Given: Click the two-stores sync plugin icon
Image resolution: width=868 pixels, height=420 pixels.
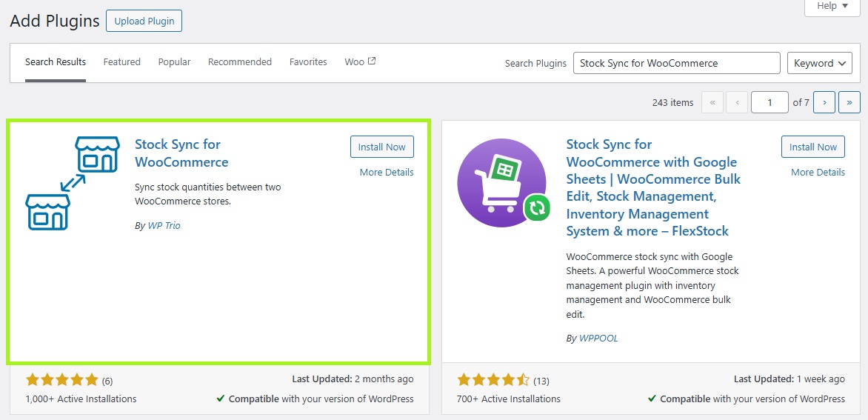Looking at the screenshot, I should pos(73,183).
